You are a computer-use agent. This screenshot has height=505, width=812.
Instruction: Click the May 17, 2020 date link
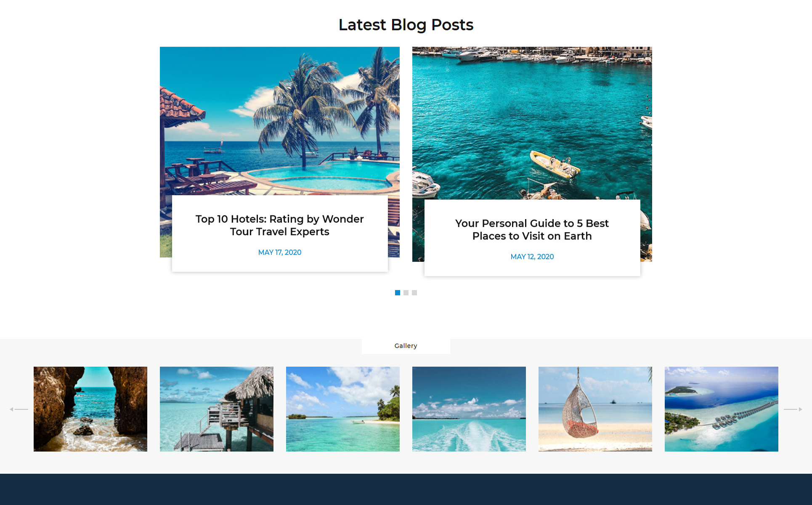[x=280, y=252]
